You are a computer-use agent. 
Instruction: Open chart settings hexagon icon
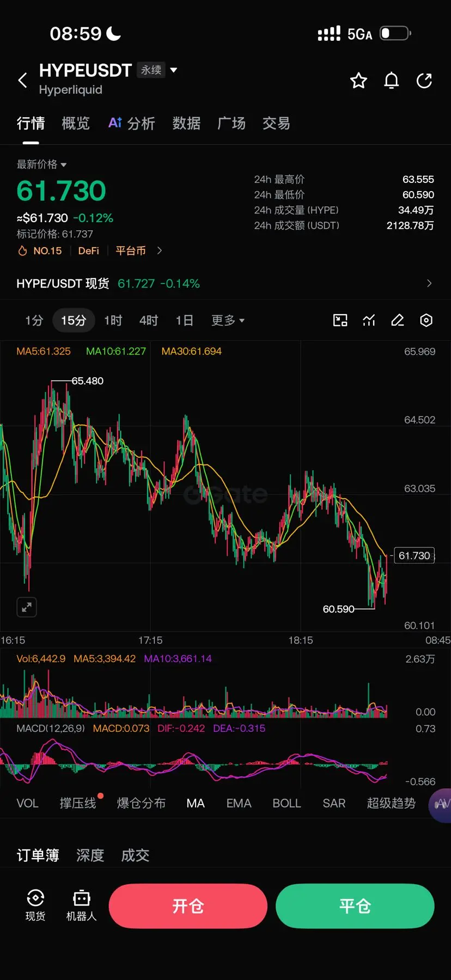tap(426, 320)
